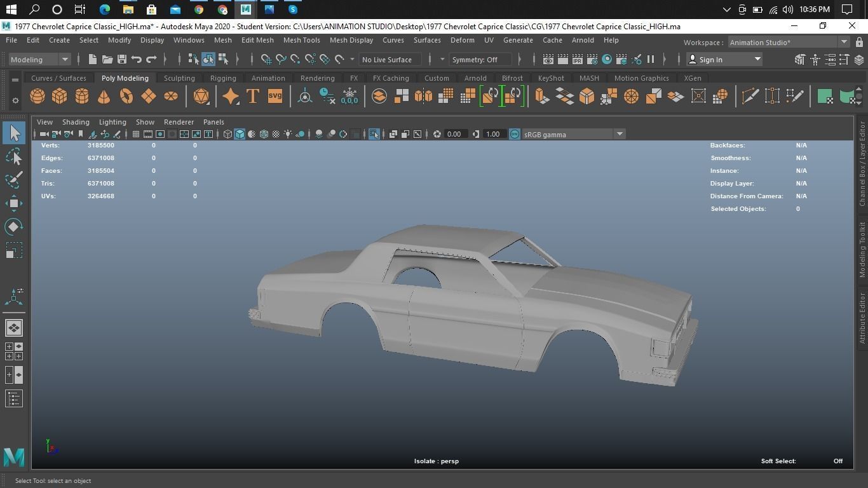This screenshot has width=868, height=488.
Task: Select the Move tool in the toolbox
Action: click(14, 203)
